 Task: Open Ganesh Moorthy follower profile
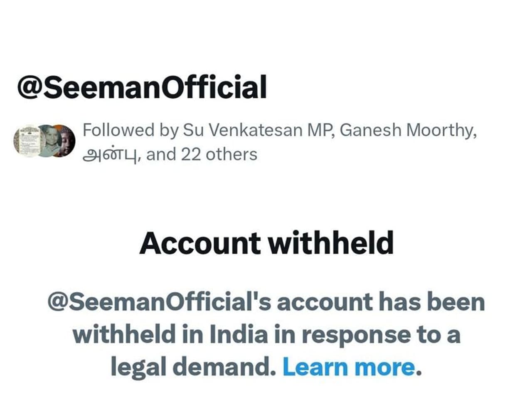(x=406, y=130)
